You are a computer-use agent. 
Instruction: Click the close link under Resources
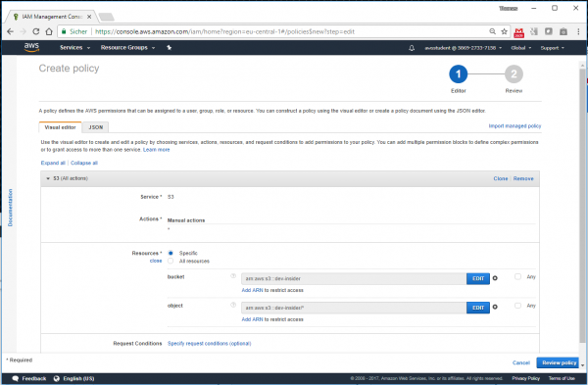[156, 261]
